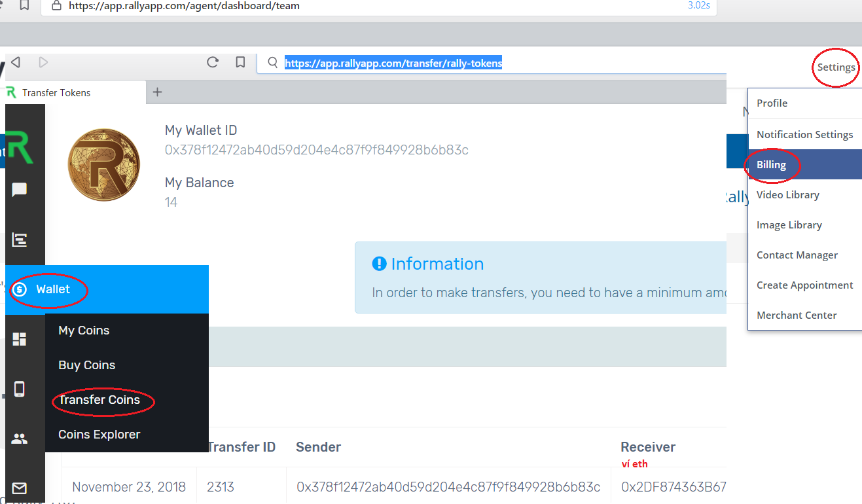Open Notification Settings from the Settings menu

[x=805, y=134]
